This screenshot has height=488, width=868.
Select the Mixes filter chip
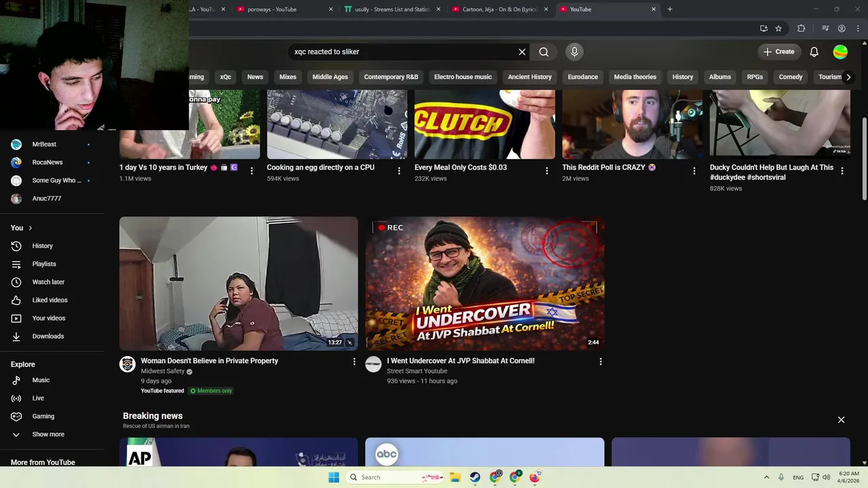pos(288,77)
